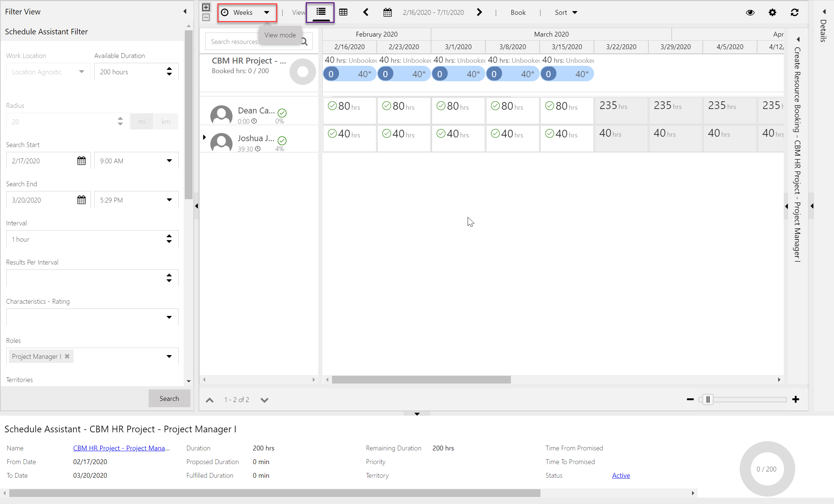Click the zoom slider handle
834x504 pixels.
coord(708,399)
